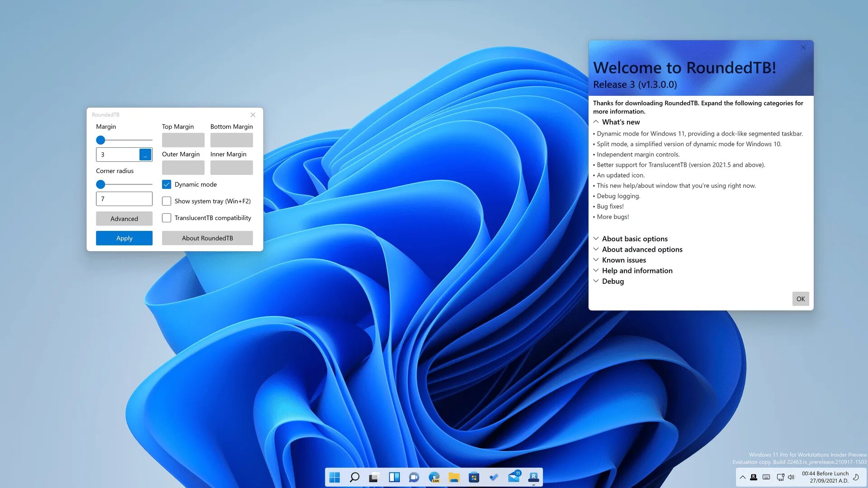Open the Mail app showing 11 notifications

514,477
